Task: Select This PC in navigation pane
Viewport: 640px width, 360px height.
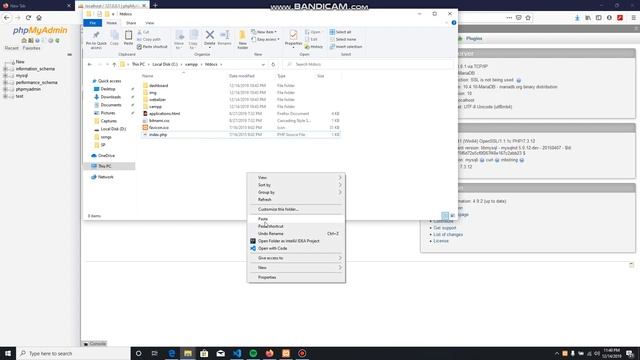Action: click(x=105, y=166)
